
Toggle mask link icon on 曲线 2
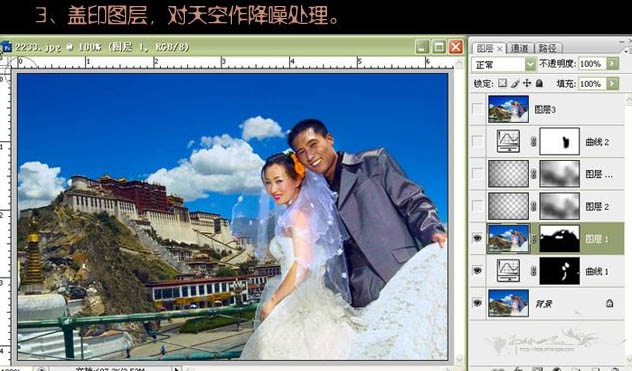click(x=533, y=142)
